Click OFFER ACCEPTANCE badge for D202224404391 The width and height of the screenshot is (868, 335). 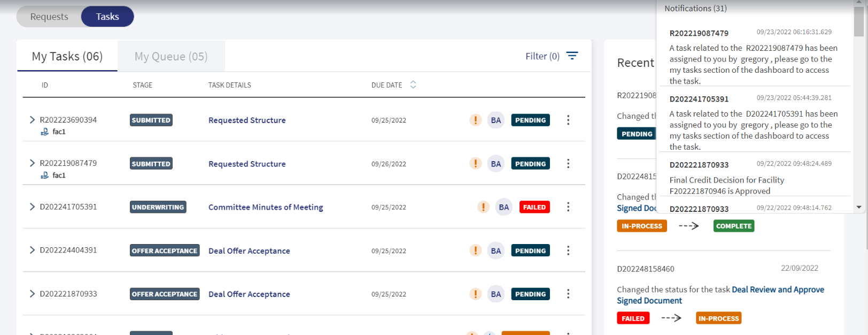coord(165,250)
